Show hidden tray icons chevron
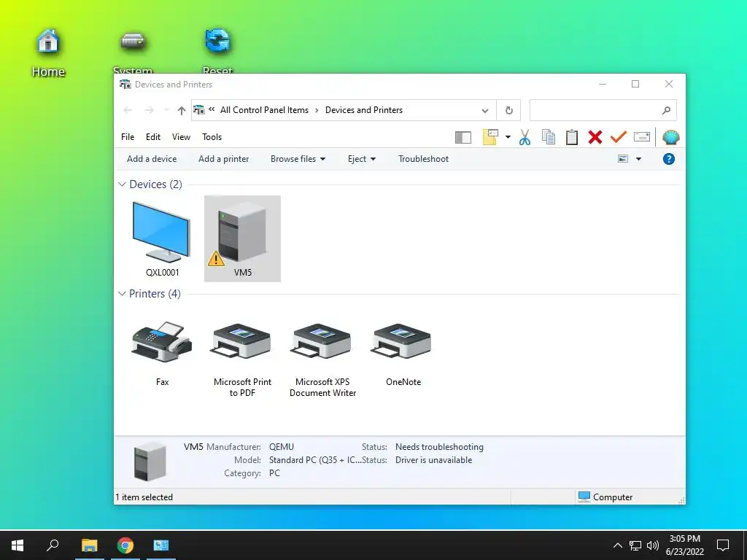The image size is (747, 560). [x=617, y=545]
